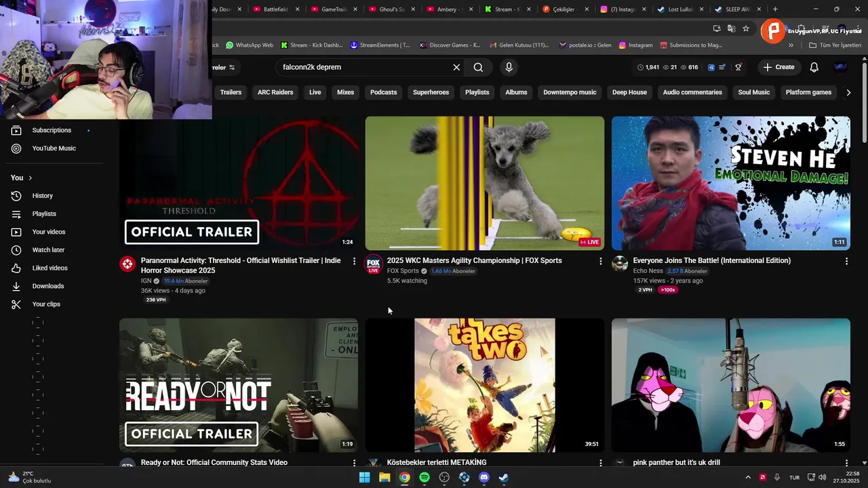Open Subscriptions in the sidebar
This screenshot has width=868, height=488.
point(52,130)
